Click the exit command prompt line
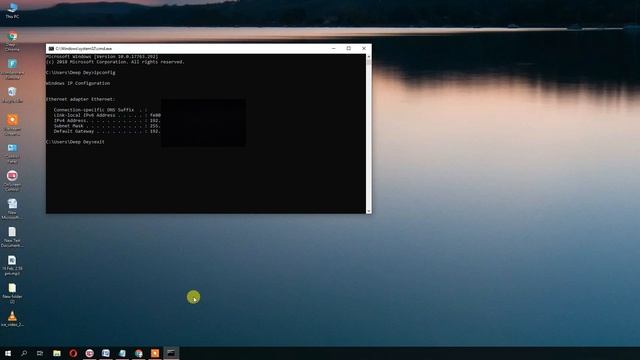 click(x=76, y=142)
